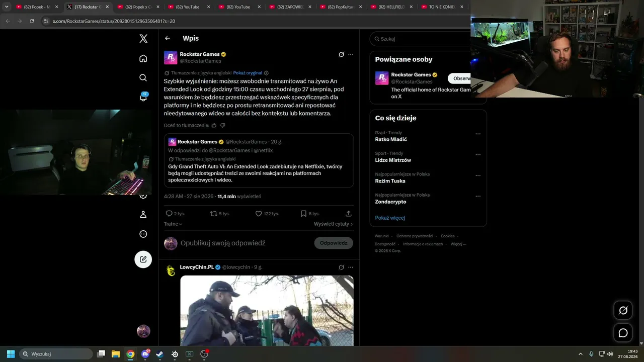Go back using the Wpis arrow
Screen dimensions: 644x362
click(x=168, y=38)
